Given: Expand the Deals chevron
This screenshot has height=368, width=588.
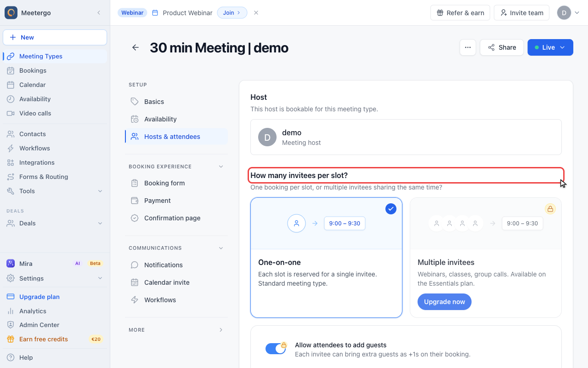Looking at the screenshot, I should (x=100, y=223).
